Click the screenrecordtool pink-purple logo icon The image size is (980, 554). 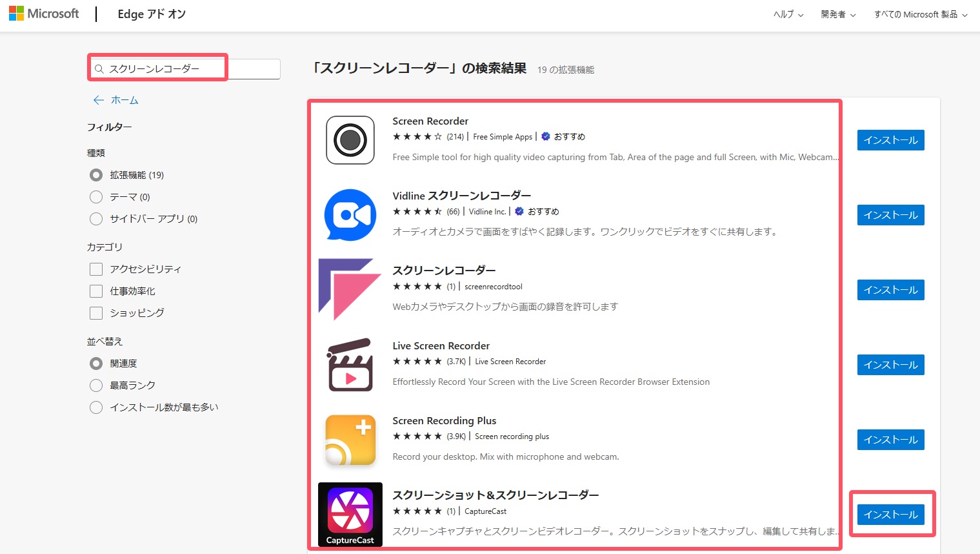(350, 289)
